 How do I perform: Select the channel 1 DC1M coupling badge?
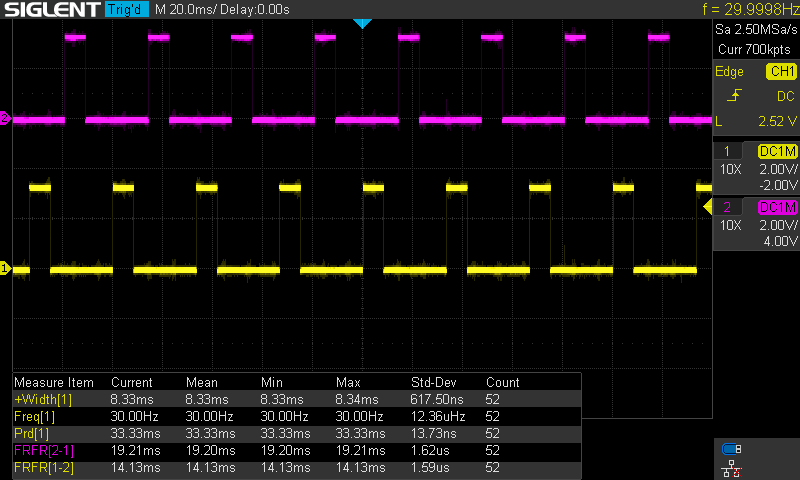(x=778, y=151)
